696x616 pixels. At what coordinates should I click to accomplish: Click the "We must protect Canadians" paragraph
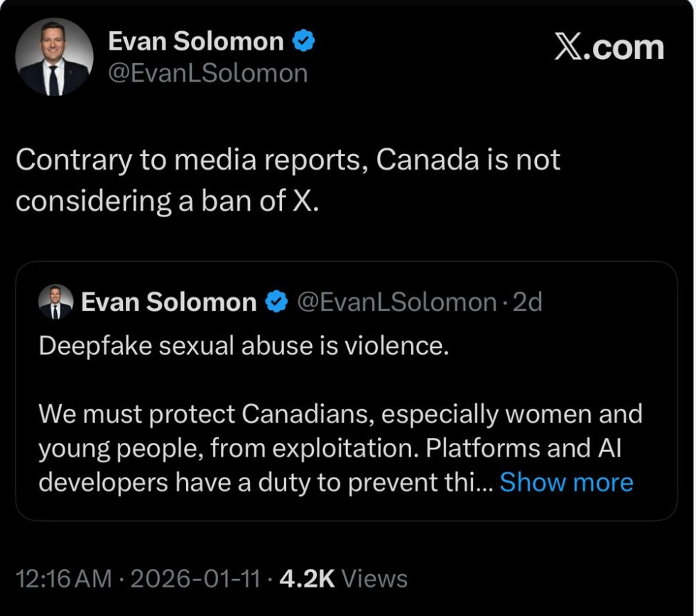pyautogui.click(x=339, y=413)
